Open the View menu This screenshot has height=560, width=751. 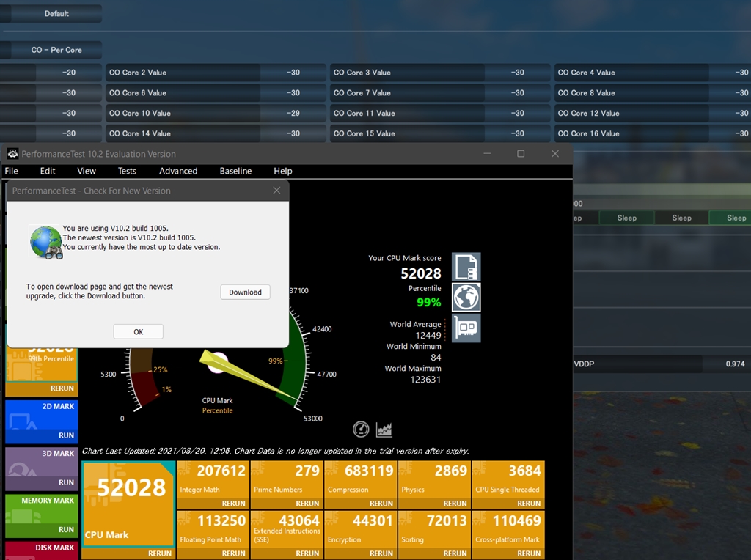pos(87,171)
